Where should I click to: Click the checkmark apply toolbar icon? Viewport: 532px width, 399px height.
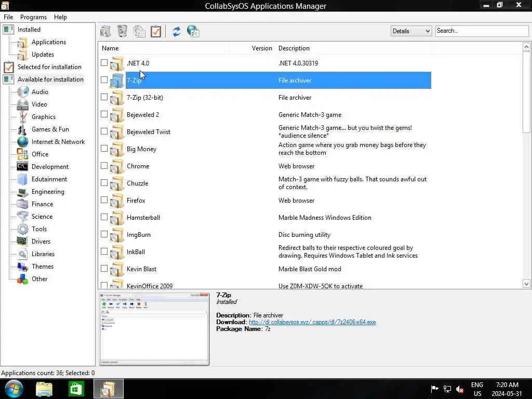[156, 31]
